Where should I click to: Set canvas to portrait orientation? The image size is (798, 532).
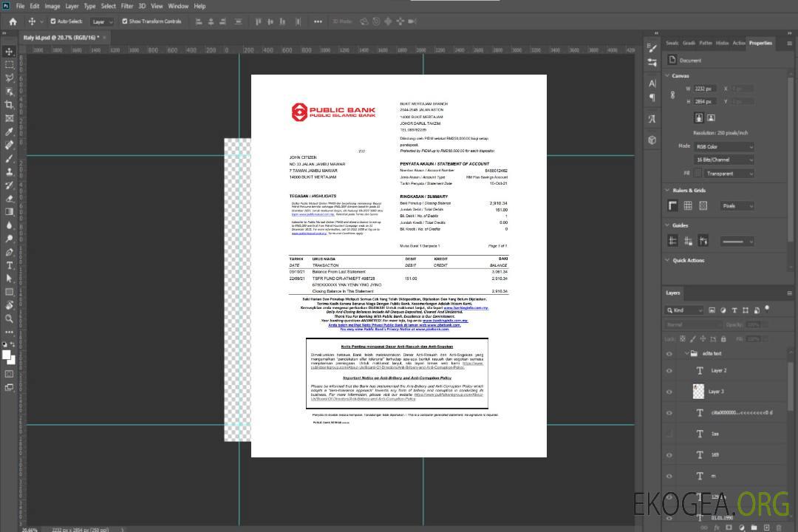click(699, 118)
